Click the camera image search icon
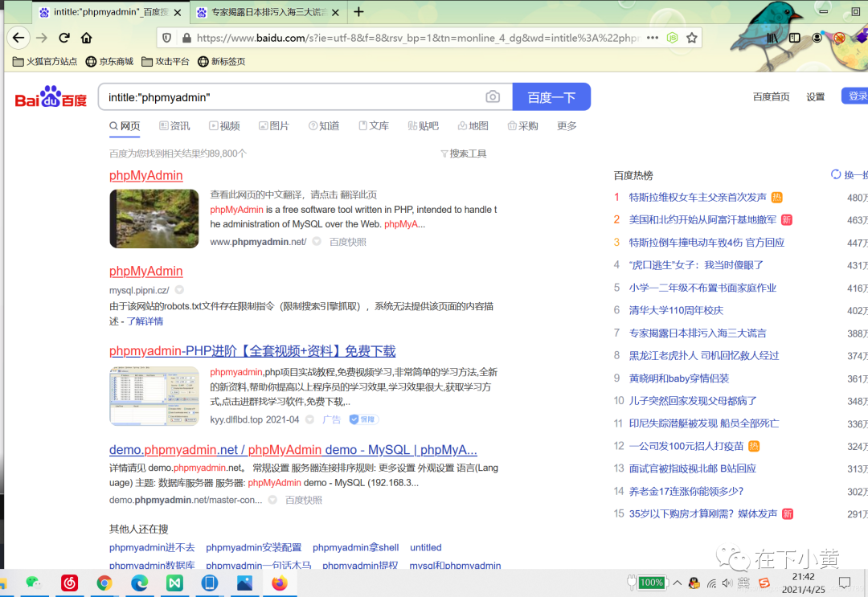Image resolution: width=868 pixels, height=597 pixels. point(493,97)
